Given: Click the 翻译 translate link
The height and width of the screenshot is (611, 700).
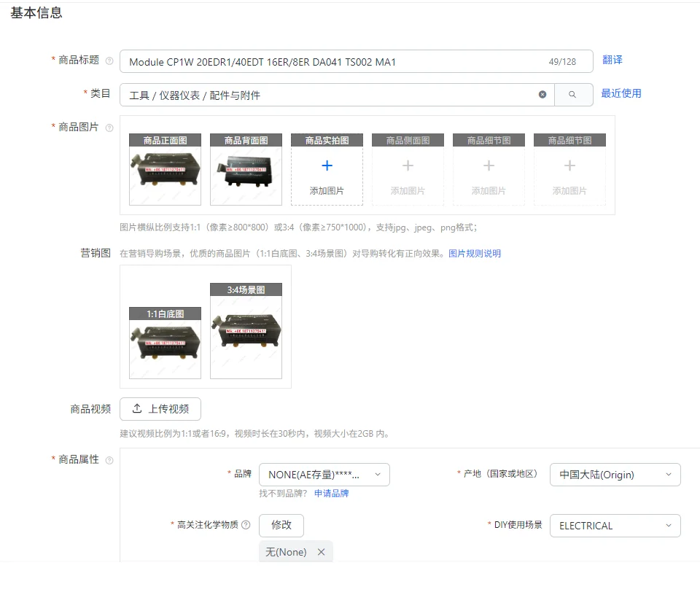Looking at the screenshot, I should [x=612, y=61].
